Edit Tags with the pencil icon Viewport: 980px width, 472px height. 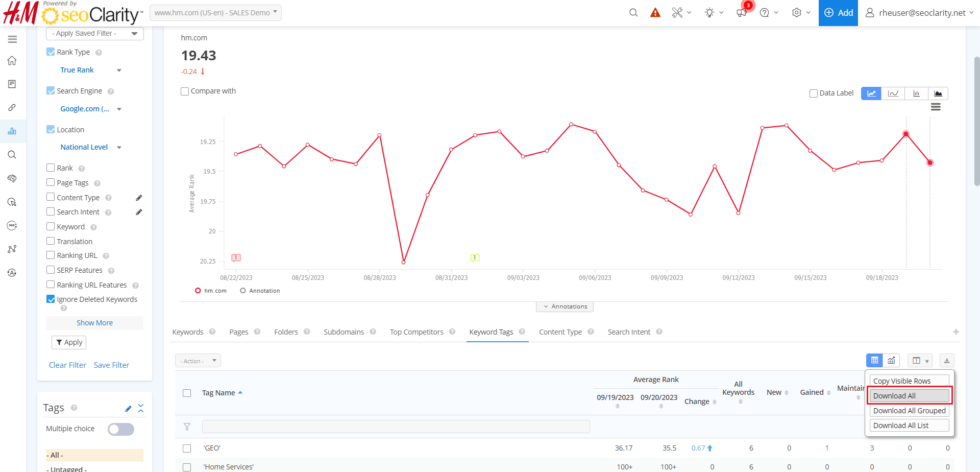[x=128, y=408]
